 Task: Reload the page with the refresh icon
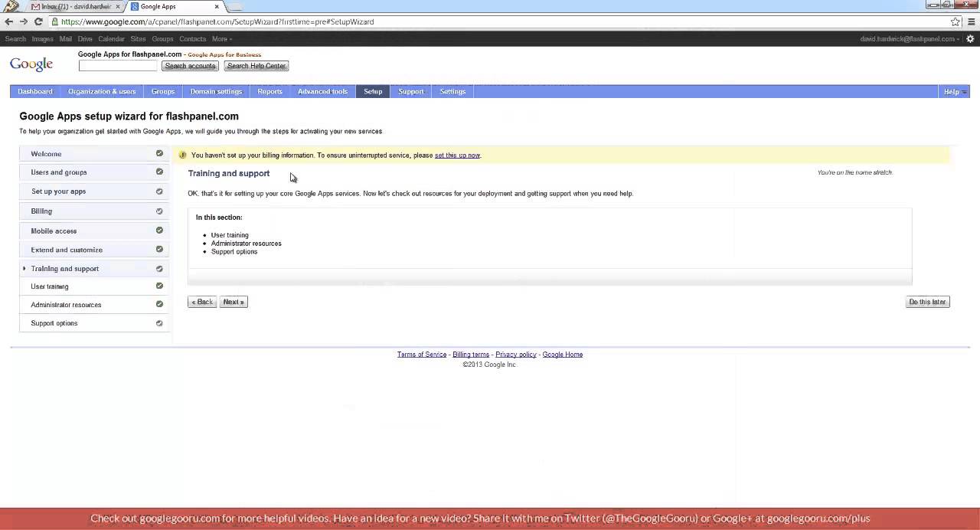click(x=38, y=21)
